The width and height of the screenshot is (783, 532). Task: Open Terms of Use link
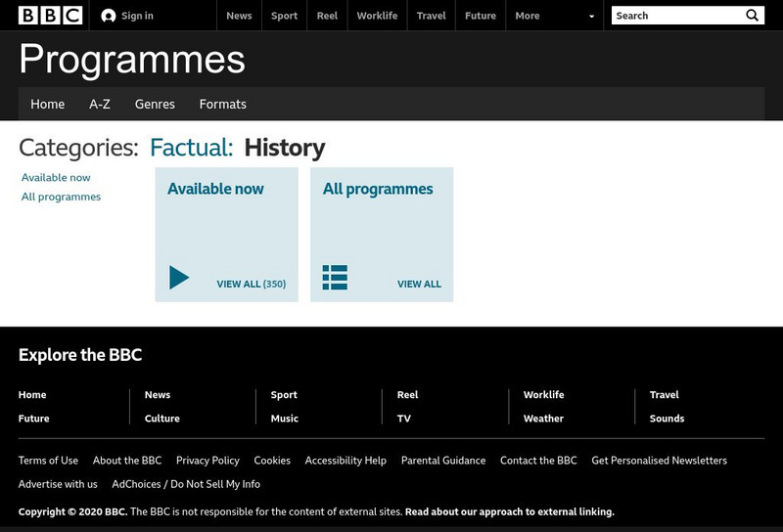tap(48, 461)
